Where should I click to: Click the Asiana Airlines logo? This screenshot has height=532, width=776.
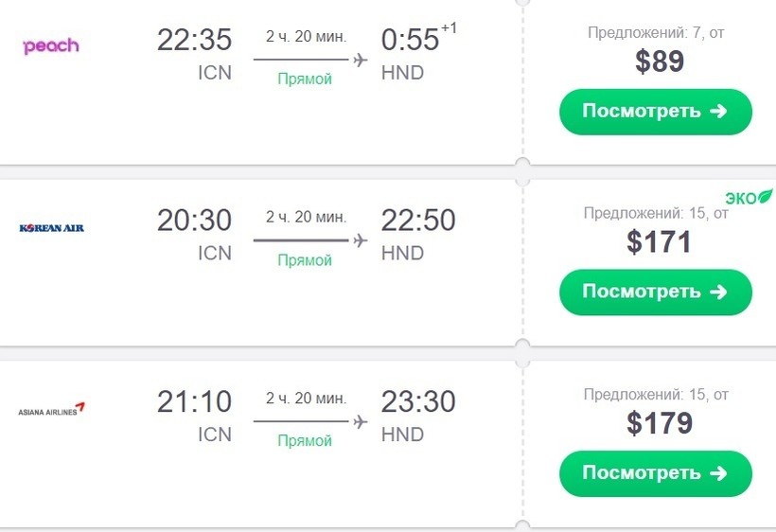tap(52, 410)
